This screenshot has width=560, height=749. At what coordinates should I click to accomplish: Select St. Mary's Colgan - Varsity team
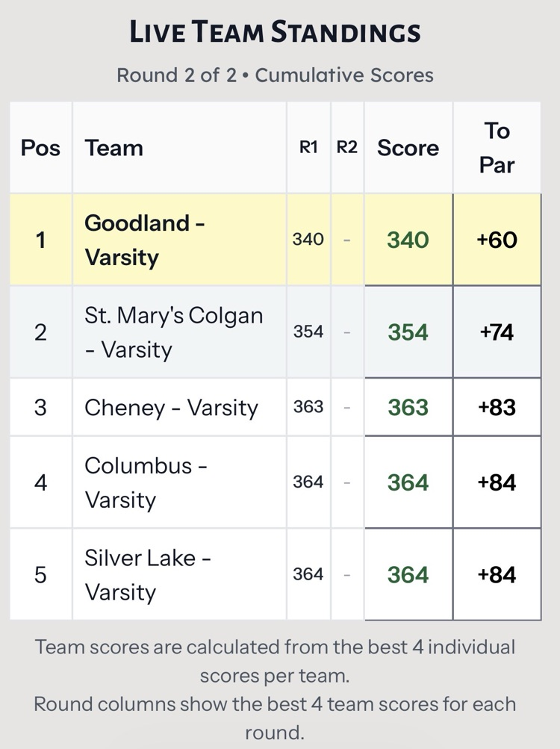click(x=173, y=332)
